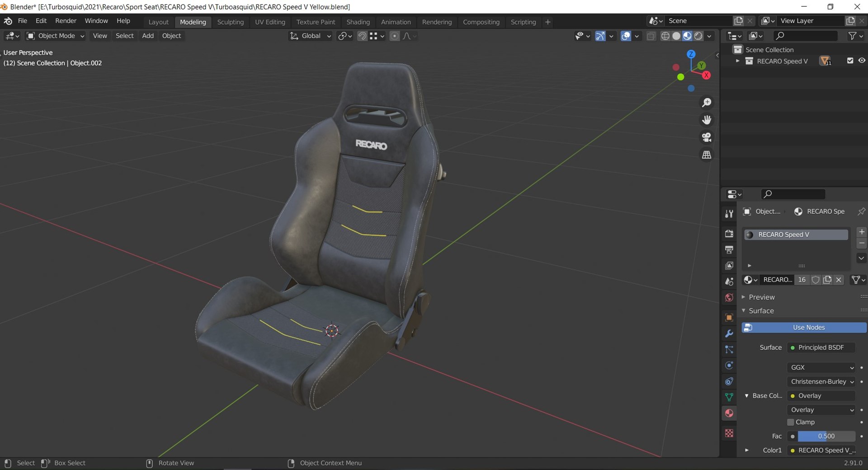This screenshot has height=470, width=868.
Task: Expand the Preview panel
Action: point(761,297)
